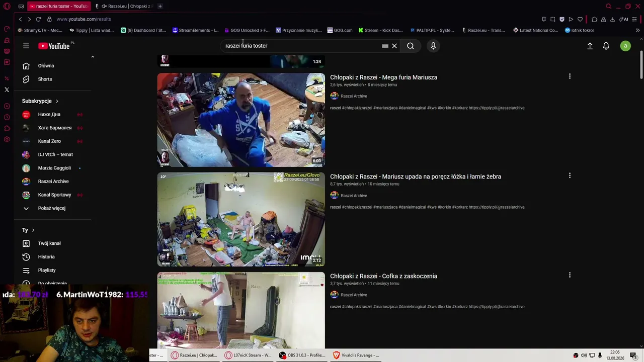
Task: Go to YouTube home via the logo
Action: 54,46
